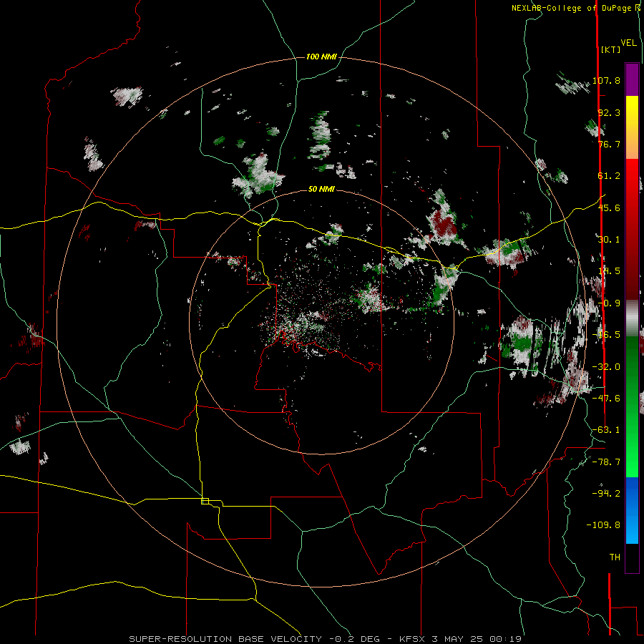Screen dimensions: 644x644
Task: Select the 76.7 legend value
Action: click(x=609, y=144)
